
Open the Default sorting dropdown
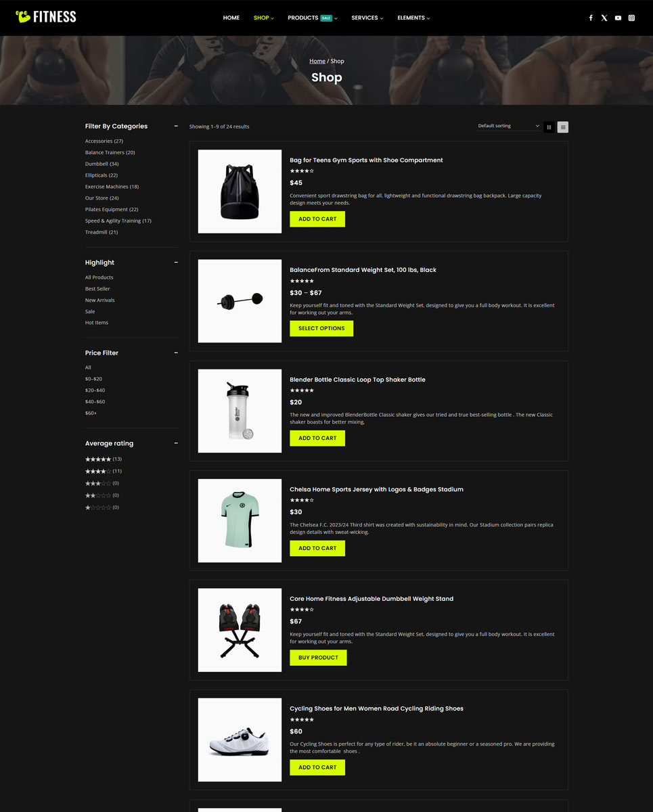click(x=508, y=126)
